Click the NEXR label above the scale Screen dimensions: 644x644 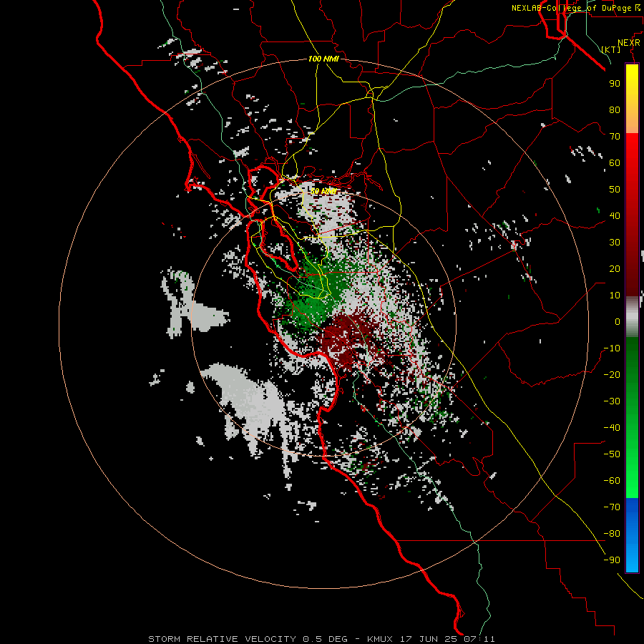(628, 43)
